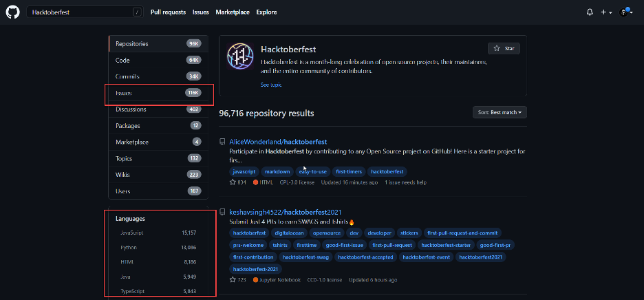Select the developer topic tag
Image resolution: width=644 pixels, height=300 pixels.
point(379,233)
